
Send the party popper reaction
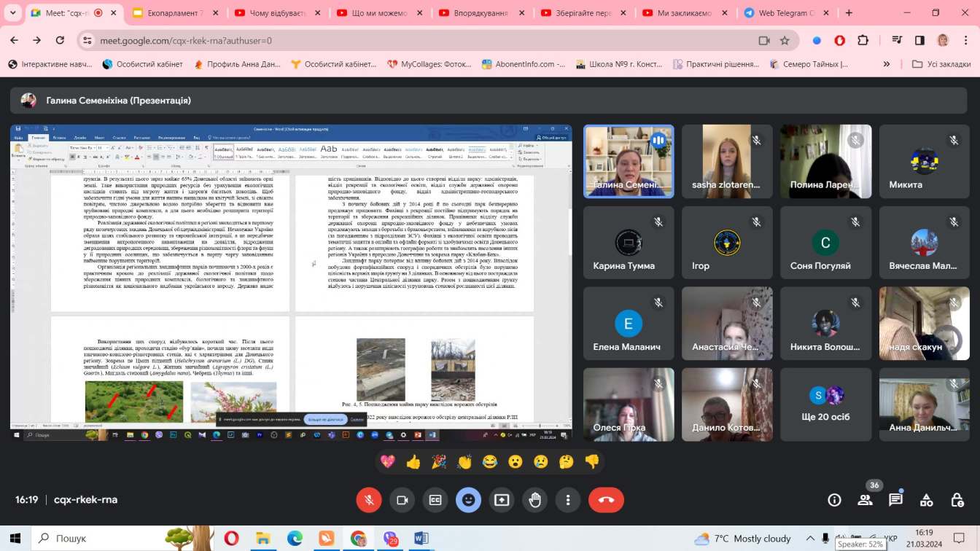(x=439, y=461)
